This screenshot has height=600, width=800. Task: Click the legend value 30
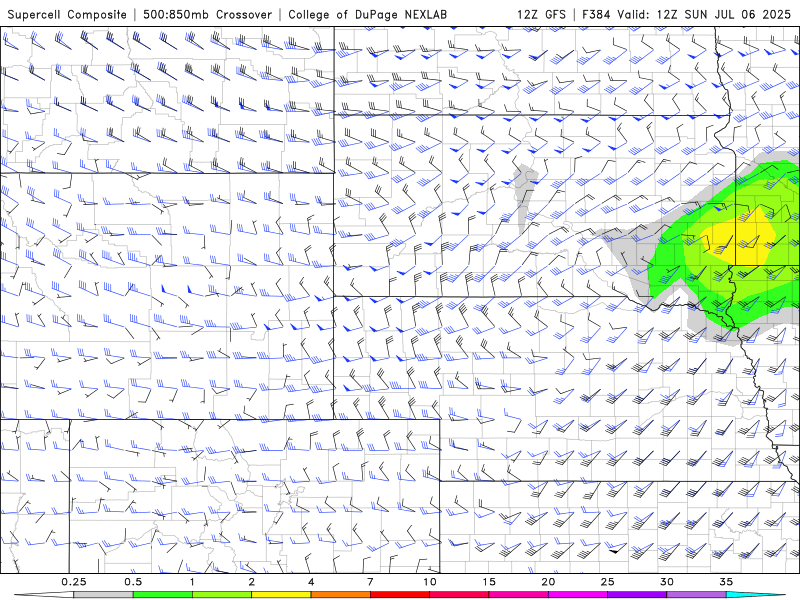tap(667, 582)
